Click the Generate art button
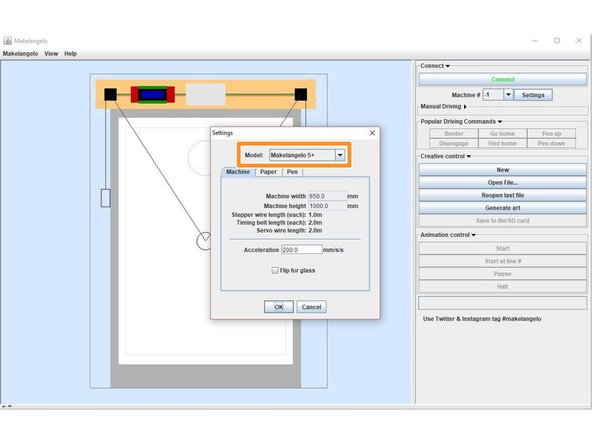This screenshot has height=444, width=592. click(503, 208)
